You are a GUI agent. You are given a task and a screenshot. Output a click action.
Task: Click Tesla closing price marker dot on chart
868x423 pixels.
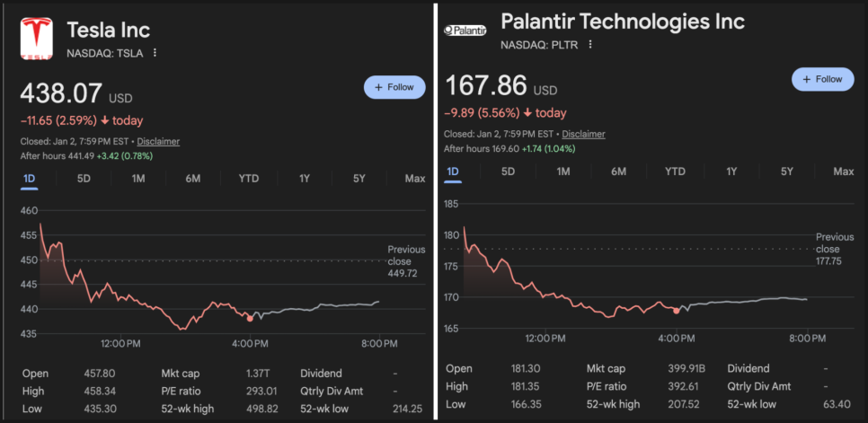pyautogui.click(x=250, y=317)
